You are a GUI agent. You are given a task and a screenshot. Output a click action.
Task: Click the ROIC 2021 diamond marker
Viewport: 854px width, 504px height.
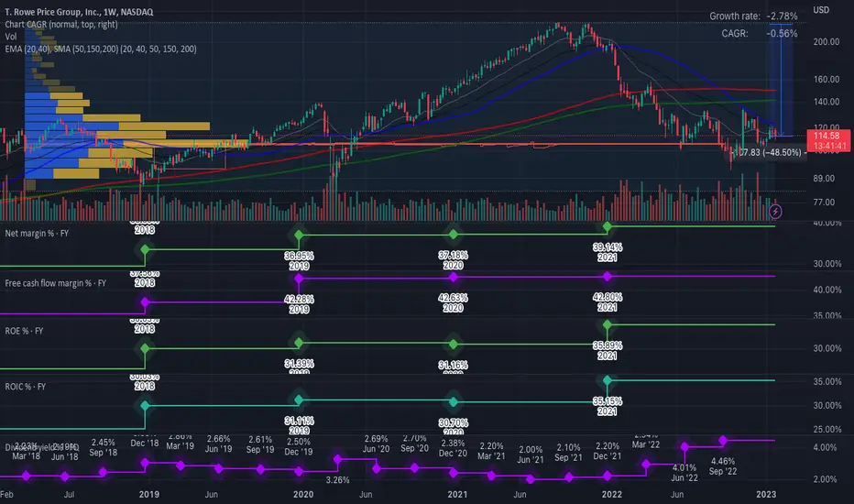[x=608, y=380]
